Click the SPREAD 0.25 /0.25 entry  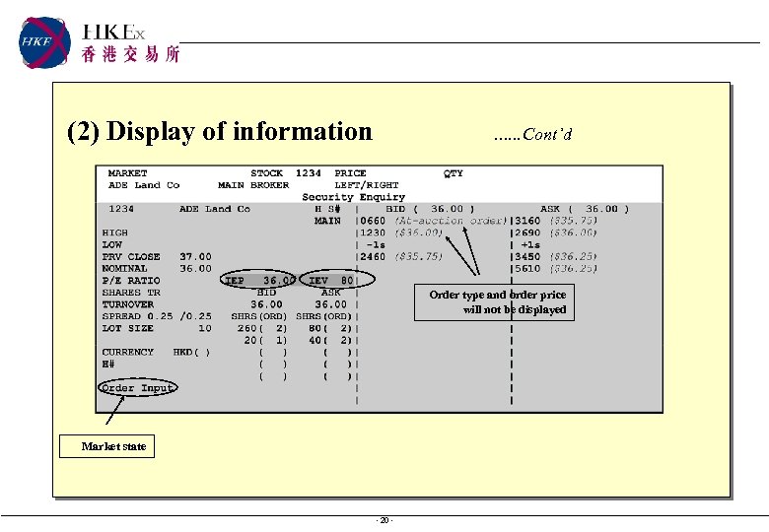(157, 316)
